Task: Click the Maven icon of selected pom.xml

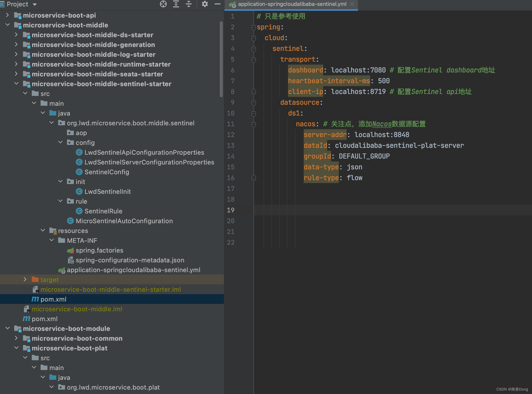Action: click(x=35, y=299)
